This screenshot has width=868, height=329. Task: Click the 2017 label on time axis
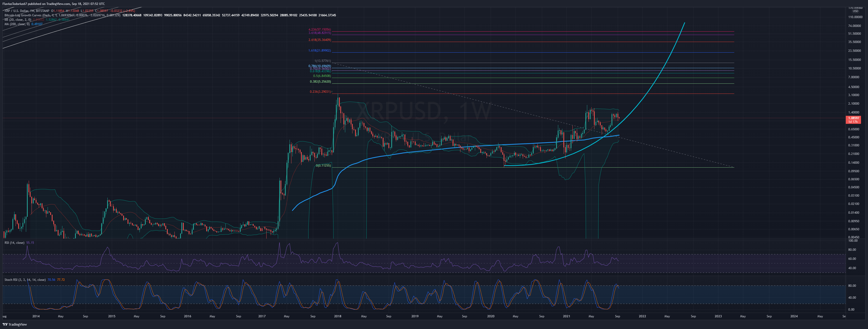262,317
